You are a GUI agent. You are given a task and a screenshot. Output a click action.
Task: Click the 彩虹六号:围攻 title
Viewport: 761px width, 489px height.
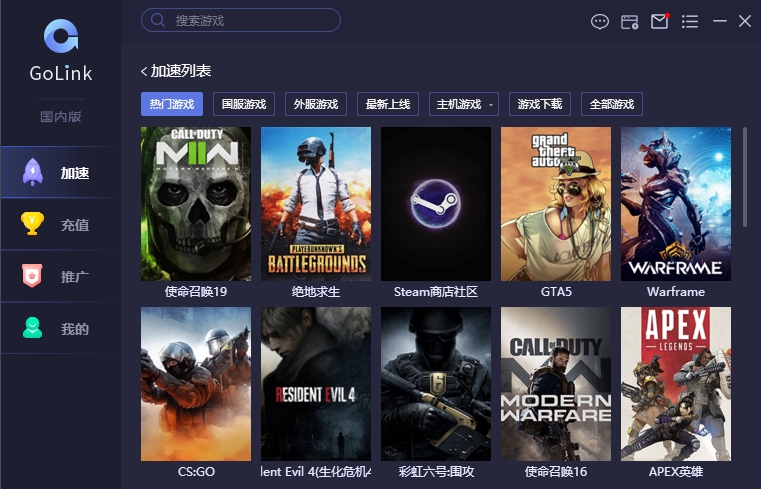(x=436, y=472)
